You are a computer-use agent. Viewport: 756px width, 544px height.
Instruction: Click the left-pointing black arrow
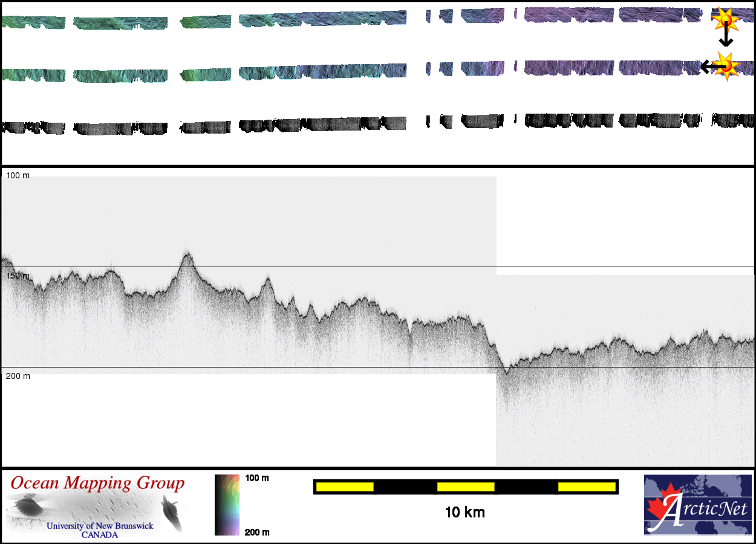(708, 66)
